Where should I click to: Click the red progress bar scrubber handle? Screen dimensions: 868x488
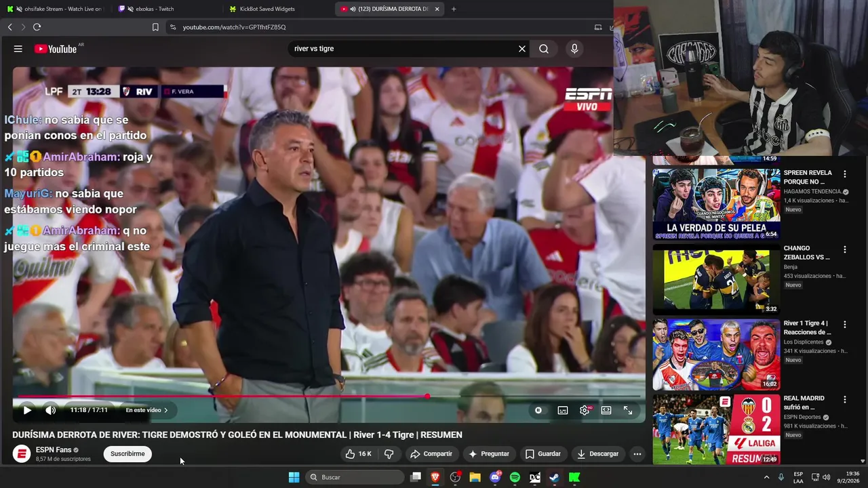point(427,396)
